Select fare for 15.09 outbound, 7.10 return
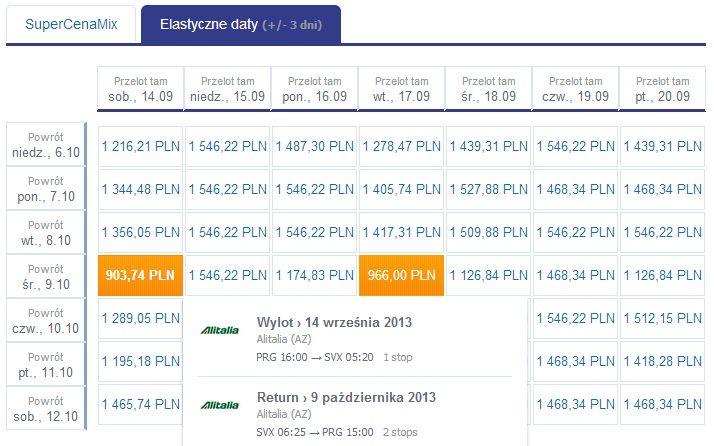714x446 pixels. (x=227, y=189)
